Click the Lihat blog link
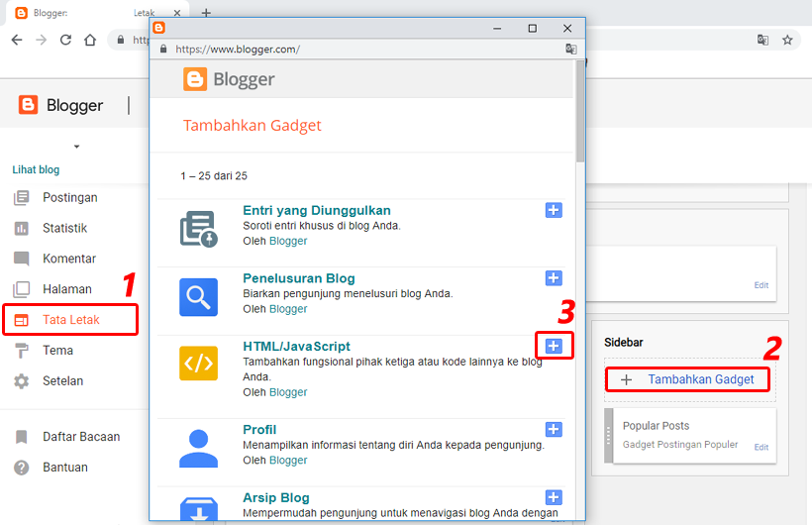Image resolution: width=812 pixels, height=525 pixels. [36, 169]
